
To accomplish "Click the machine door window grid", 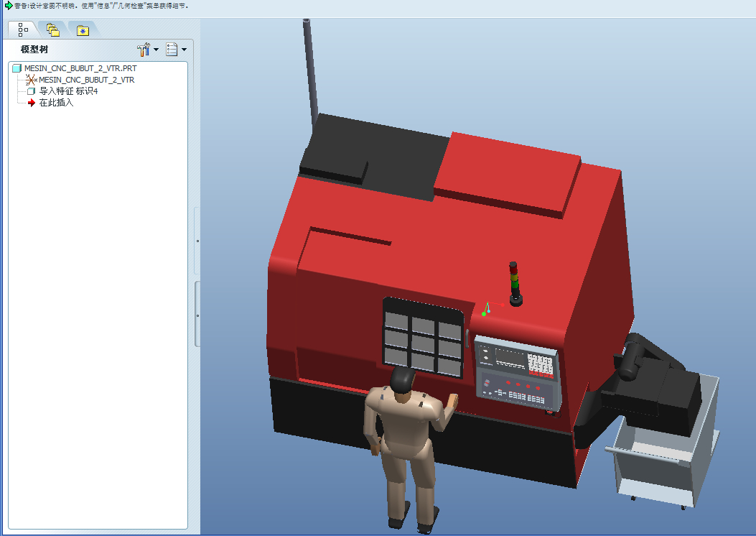I will click(x=423, y=338).
